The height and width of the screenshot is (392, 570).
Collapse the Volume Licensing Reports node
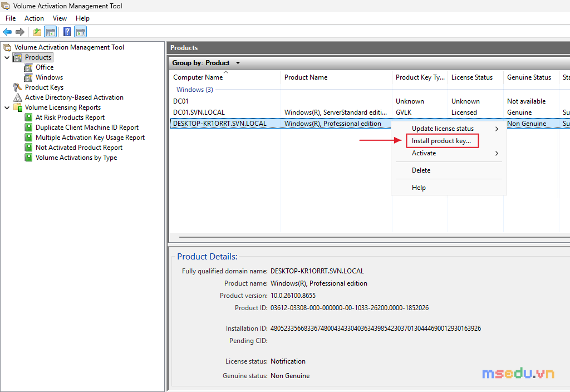(7, 107)
